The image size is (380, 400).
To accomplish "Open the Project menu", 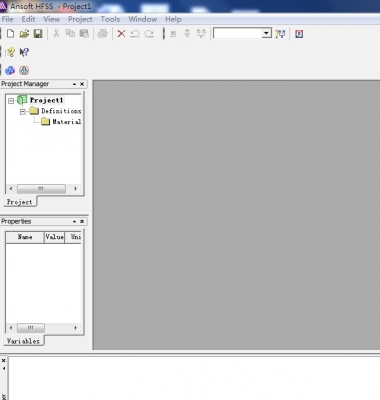I will [80, 19].
